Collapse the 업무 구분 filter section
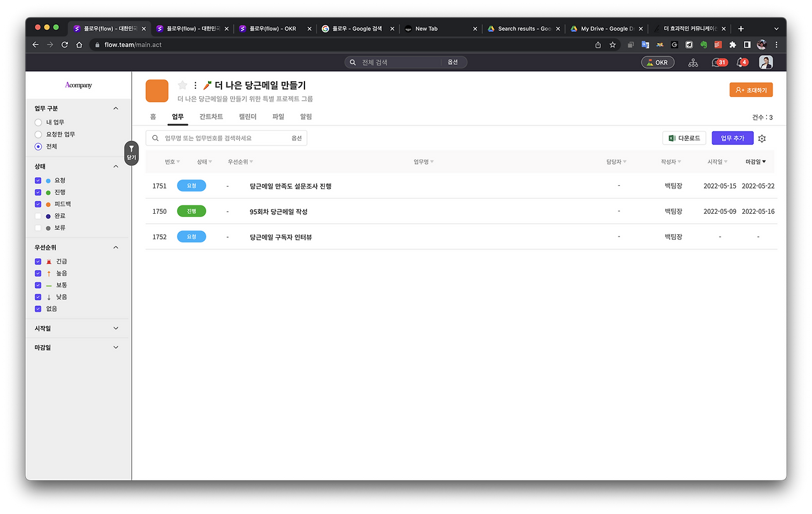The width and height of the screenshot is (812, 514). point(115,109)
